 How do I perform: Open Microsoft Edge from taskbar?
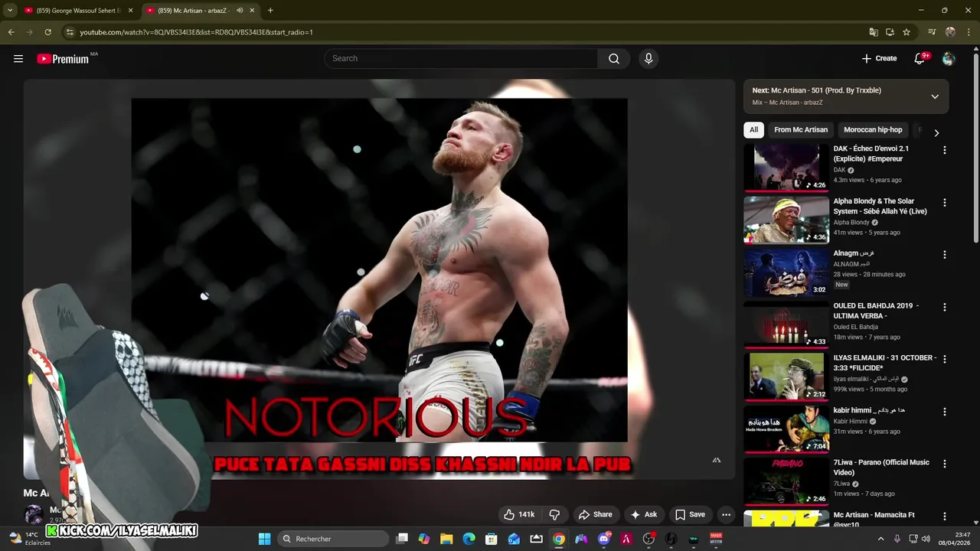[x=469, y=539]
